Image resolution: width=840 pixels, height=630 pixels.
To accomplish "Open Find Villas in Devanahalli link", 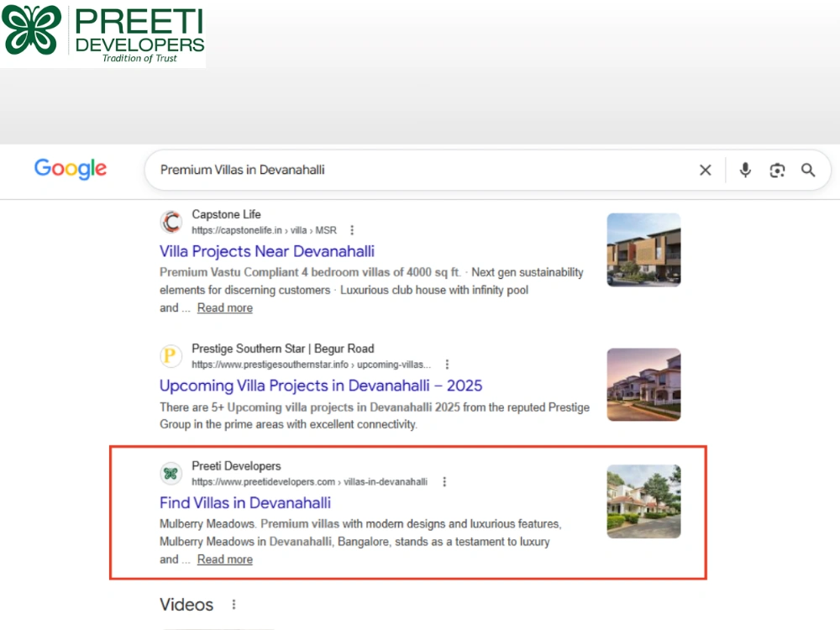I will 245,503.
